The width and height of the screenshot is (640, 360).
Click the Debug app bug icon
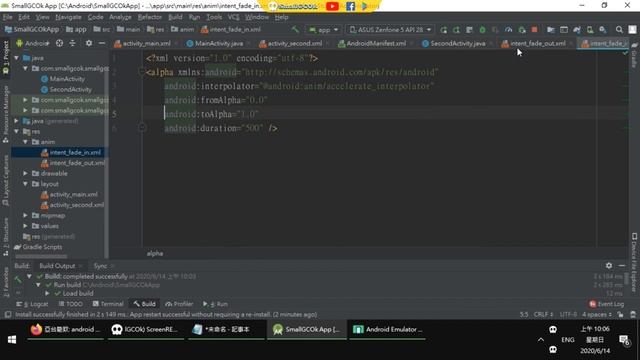coord(482,30)
